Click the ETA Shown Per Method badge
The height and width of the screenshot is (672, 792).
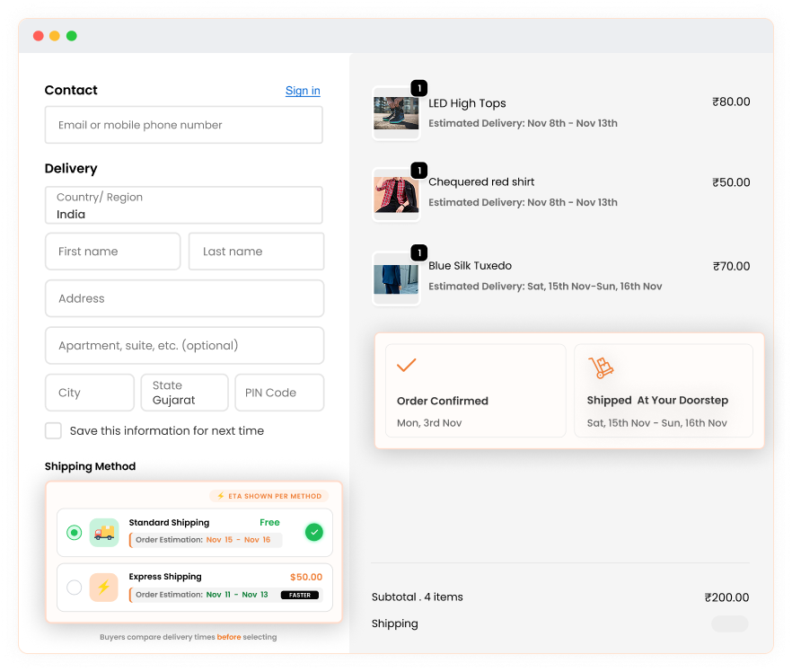pos(269,496)
